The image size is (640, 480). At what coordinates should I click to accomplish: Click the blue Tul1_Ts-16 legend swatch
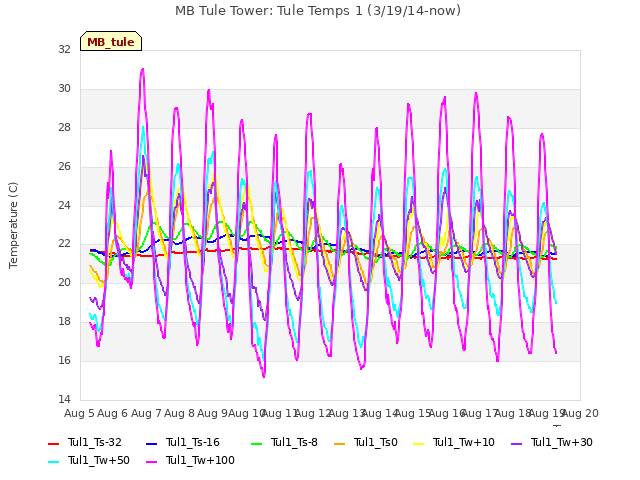point(151,444)
